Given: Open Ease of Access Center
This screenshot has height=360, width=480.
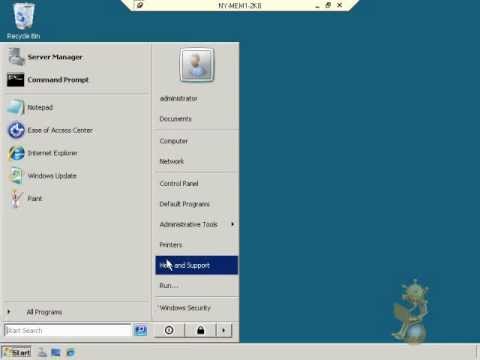Looking at the screenshot, I should pos(77,130).
